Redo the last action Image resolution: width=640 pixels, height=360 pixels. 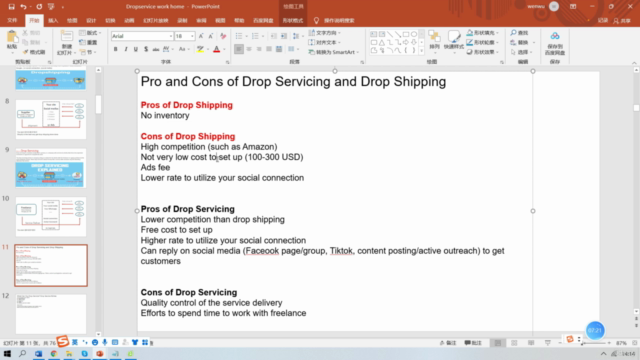point(39,7)
